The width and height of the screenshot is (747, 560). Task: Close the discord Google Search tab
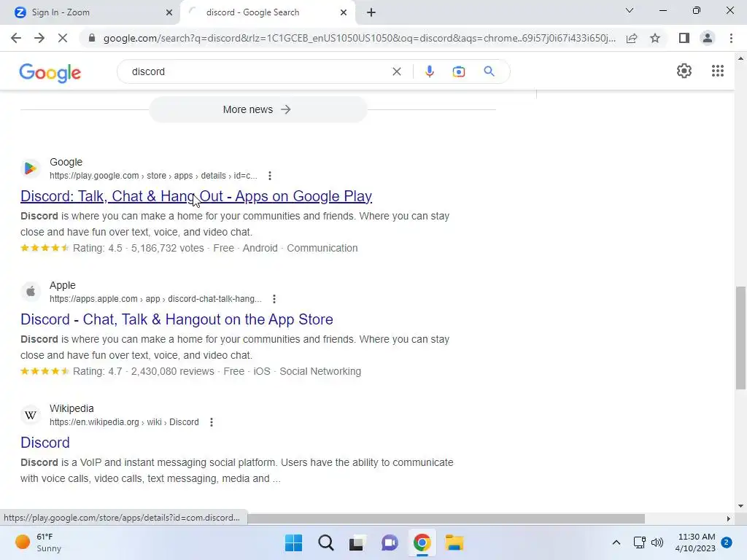pos(343,12)
